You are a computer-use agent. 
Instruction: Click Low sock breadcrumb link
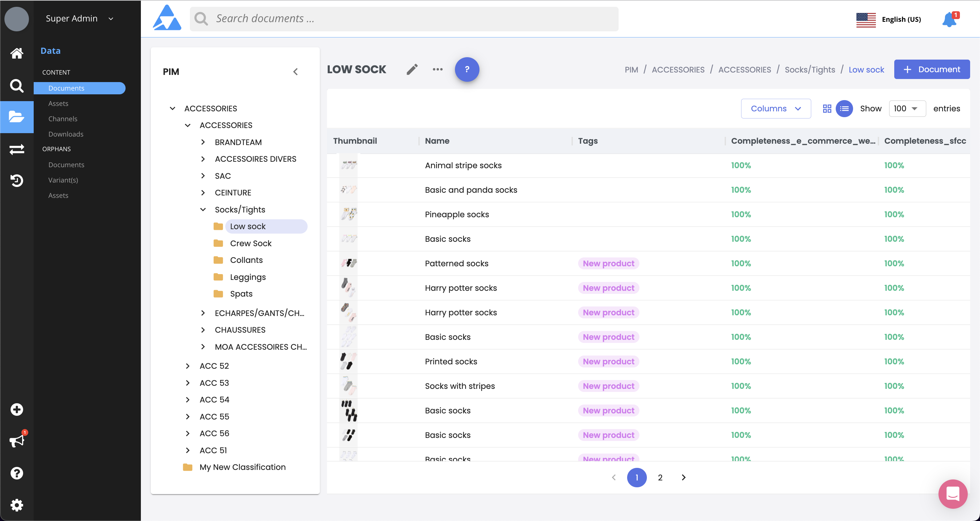(866, 70)
